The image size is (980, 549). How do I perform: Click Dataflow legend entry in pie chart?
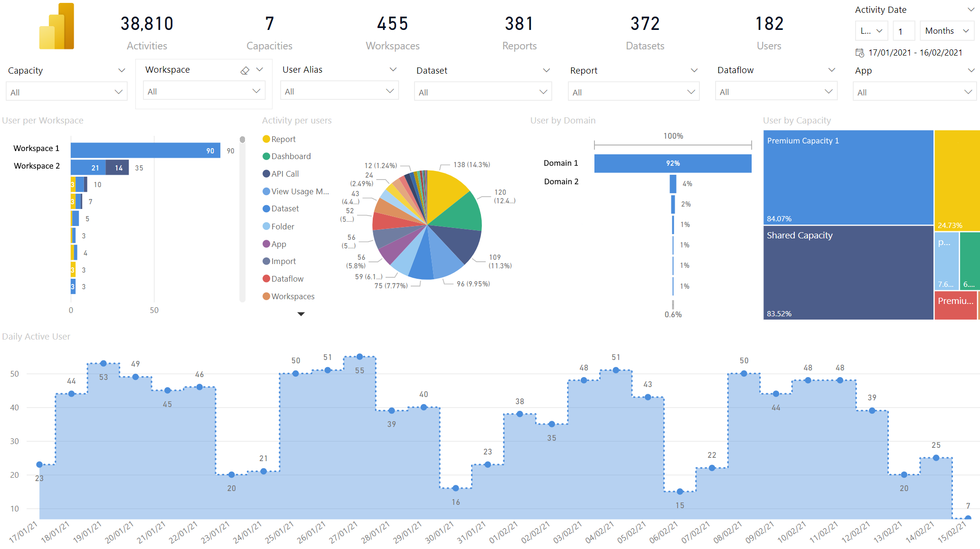pyautogui.click(x=283, y=279)
